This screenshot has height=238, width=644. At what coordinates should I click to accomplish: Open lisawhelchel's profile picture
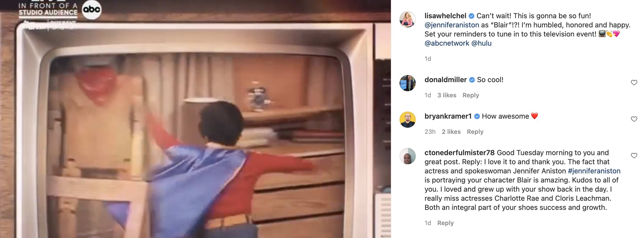[x=408, y=19]
